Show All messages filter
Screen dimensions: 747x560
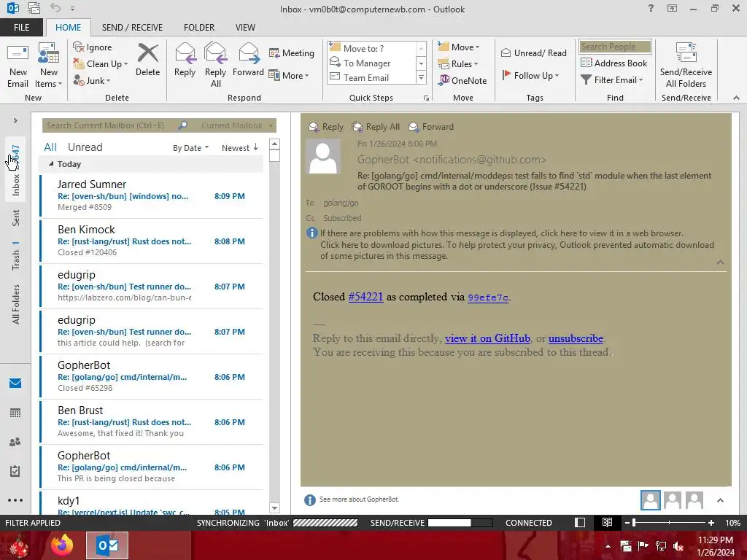(x=50, y=147)
